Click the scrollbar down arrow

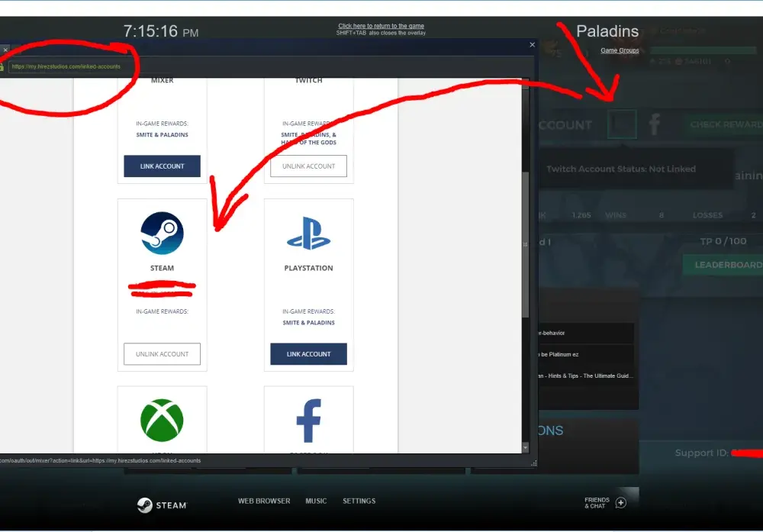(x=526, y=447)
